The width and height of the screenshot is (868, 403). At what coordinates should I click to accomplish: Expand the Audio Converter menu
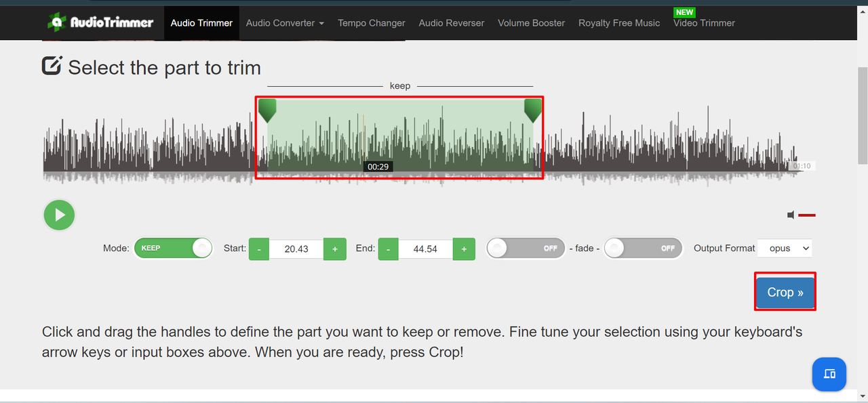tap(285, 23)
